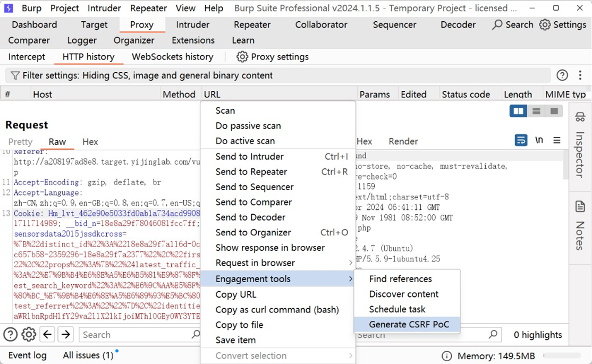Select Render view in response panel

(x=403, y=141)
